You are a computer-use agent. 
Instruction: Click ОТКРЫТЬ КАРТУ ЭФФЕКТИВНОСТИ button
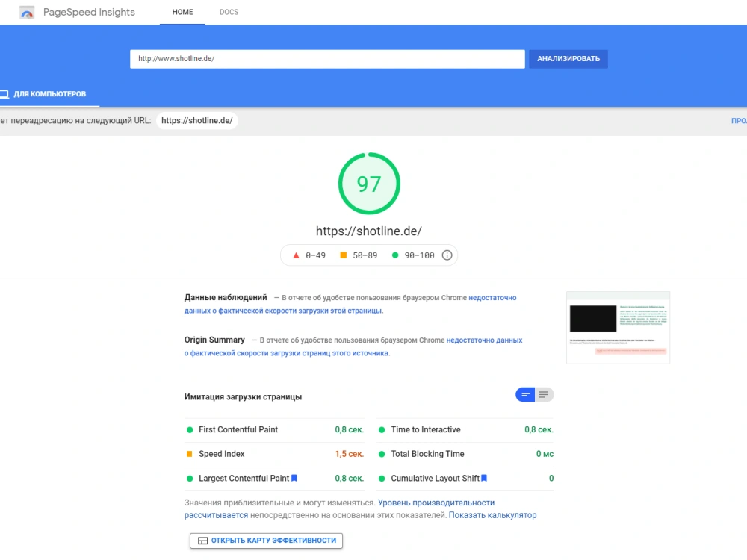(267, 541)
